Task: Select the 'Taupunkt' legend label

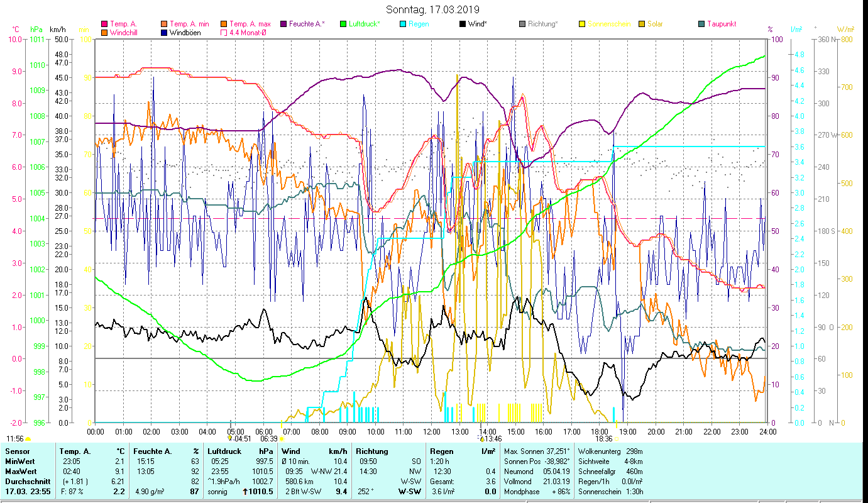Action: pos(722,25)
